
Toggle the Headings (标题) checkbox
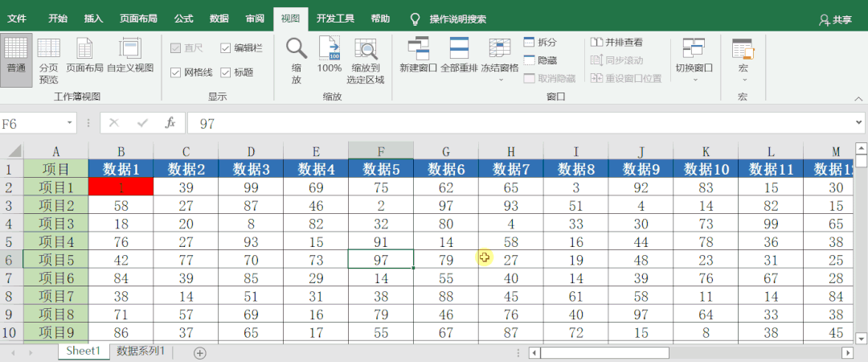click(225, 72)
